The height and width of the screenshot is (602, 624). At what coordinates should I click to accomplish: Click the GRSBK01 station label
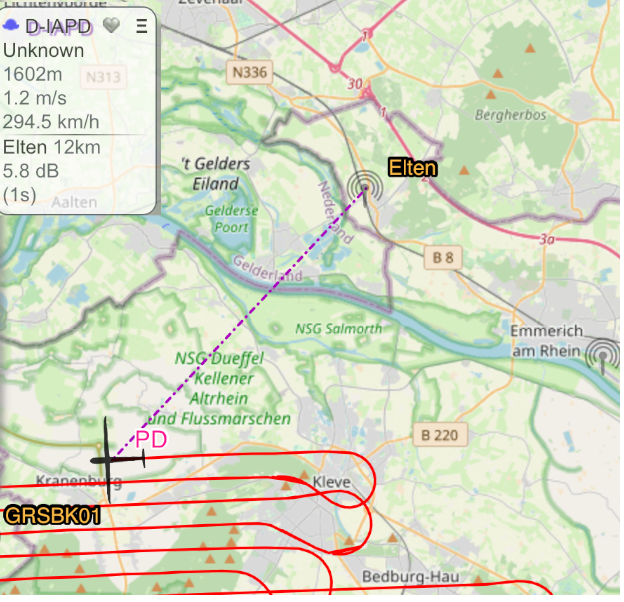(x=52, y=516)
